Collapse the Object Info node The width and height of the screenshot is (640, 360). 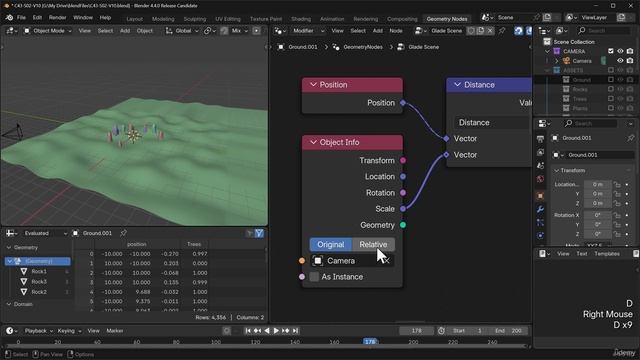point(313,142)
